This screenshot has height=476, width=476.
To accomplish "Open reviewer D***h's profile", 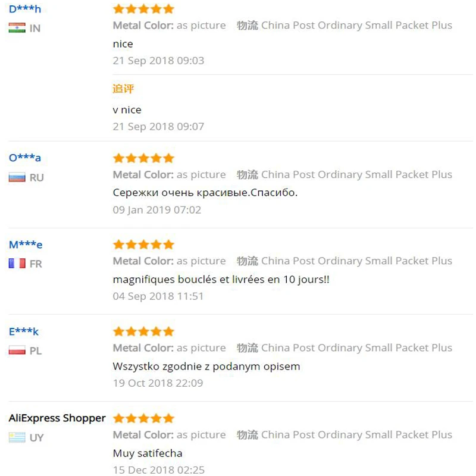I will point(25,9).
